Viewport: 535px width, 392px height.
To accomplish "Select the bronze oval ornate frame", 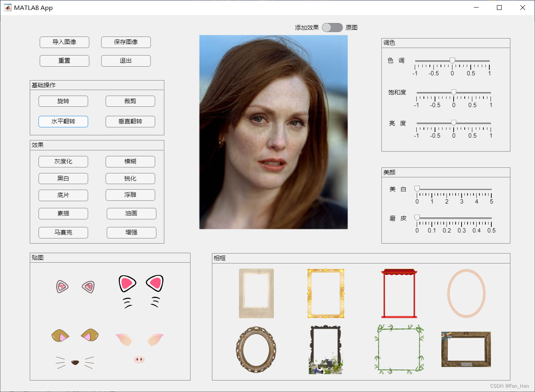I will click(256, 350).
